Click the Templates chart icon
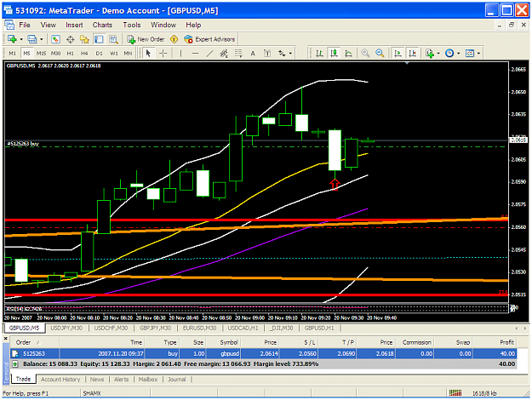The height and width of the screenshot is (400, 532). coord(470,54)
